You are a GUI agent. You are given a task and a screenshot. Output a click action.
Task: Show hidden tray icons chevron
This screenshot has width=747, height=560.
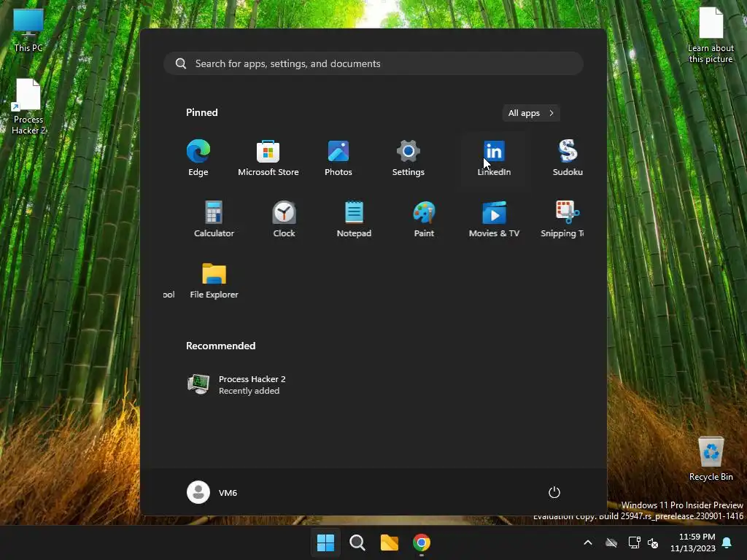[588, 542]
